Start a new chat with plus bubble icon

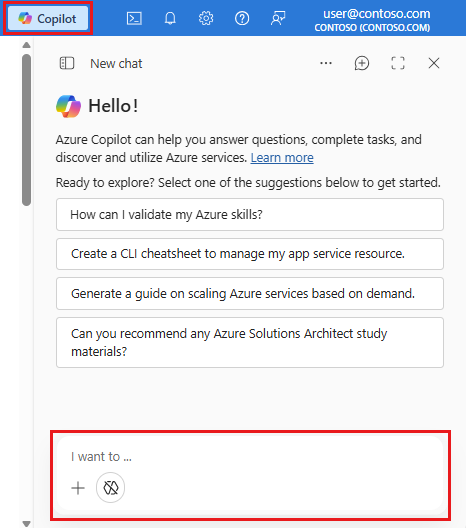tap(362, 63)
